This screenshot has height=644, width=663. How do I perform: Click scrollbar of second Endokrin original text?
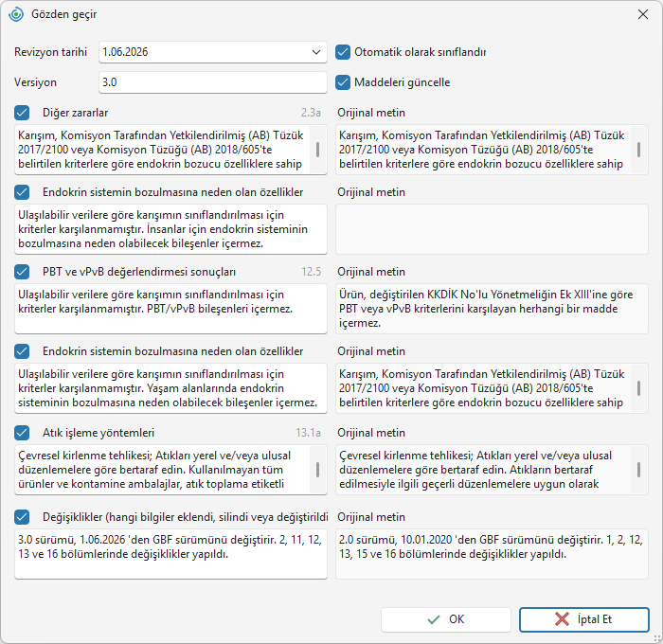tap(639, 388)
